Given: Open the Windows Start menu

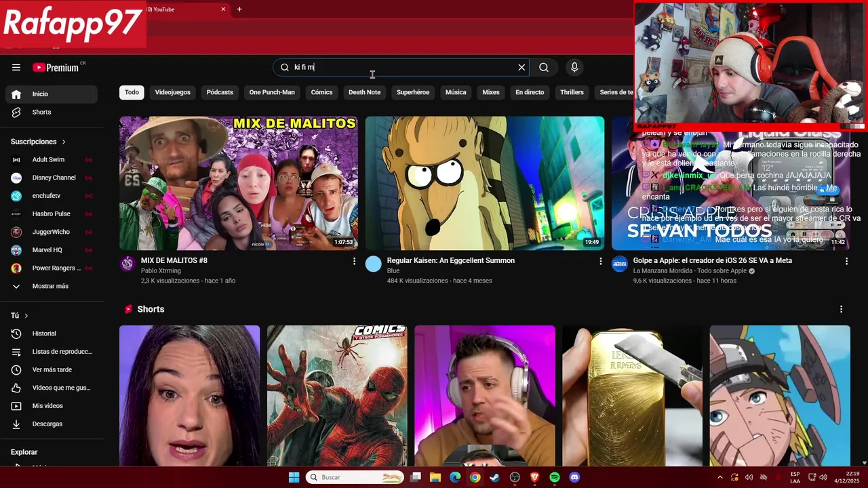Looking at the screenshot, I should click(294, 477).
